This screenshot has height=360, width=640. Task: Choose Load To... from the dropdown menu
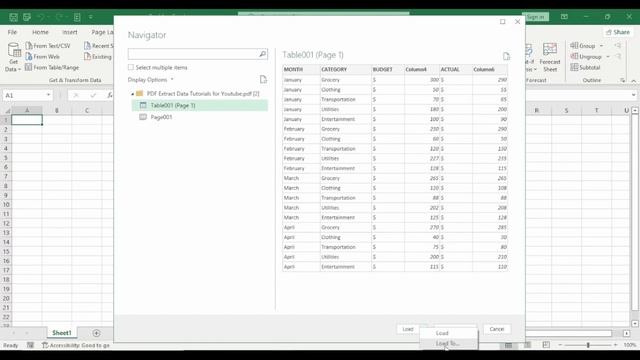(449, 344)
